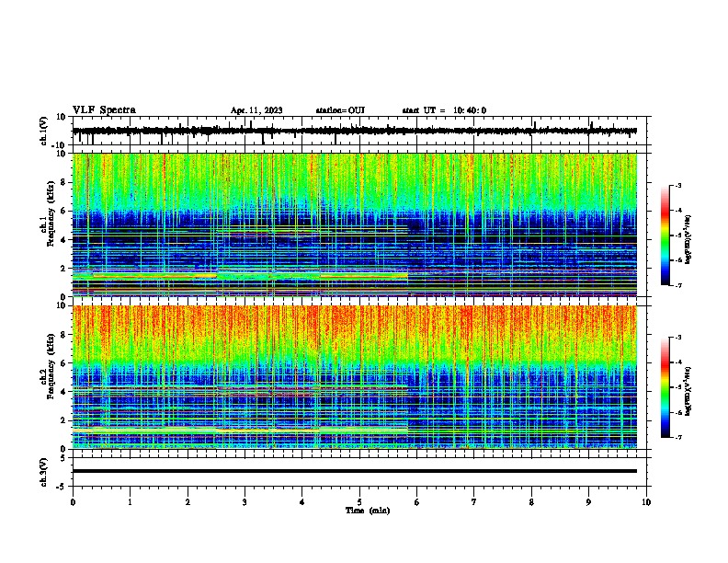Click time axis tick label "7"
The image size is (728, 563).
coord(474,502)
